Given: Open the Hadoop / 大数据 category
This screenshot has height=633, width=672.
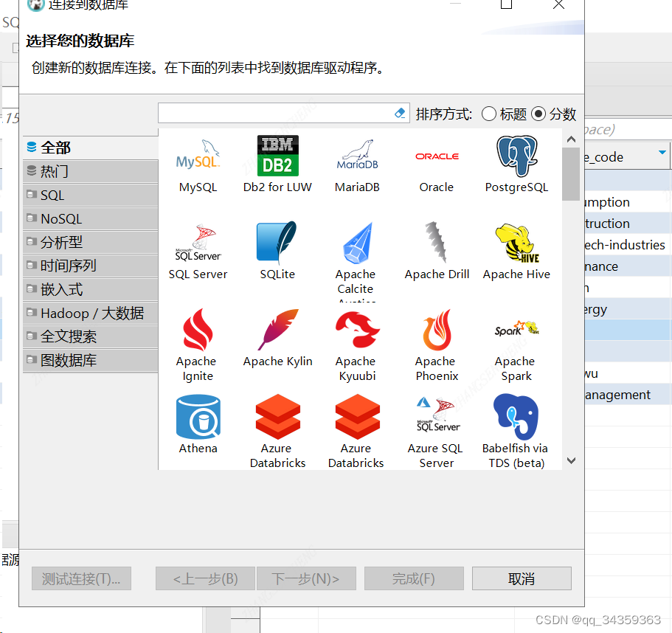Looking at the screenshot, I should coord(91,313).
